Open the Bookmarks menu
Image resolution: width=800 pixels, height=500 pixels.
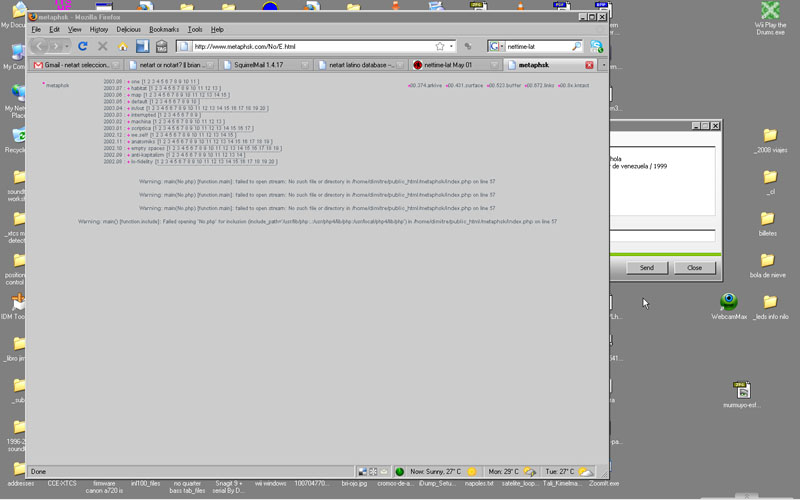click(163, 30)
